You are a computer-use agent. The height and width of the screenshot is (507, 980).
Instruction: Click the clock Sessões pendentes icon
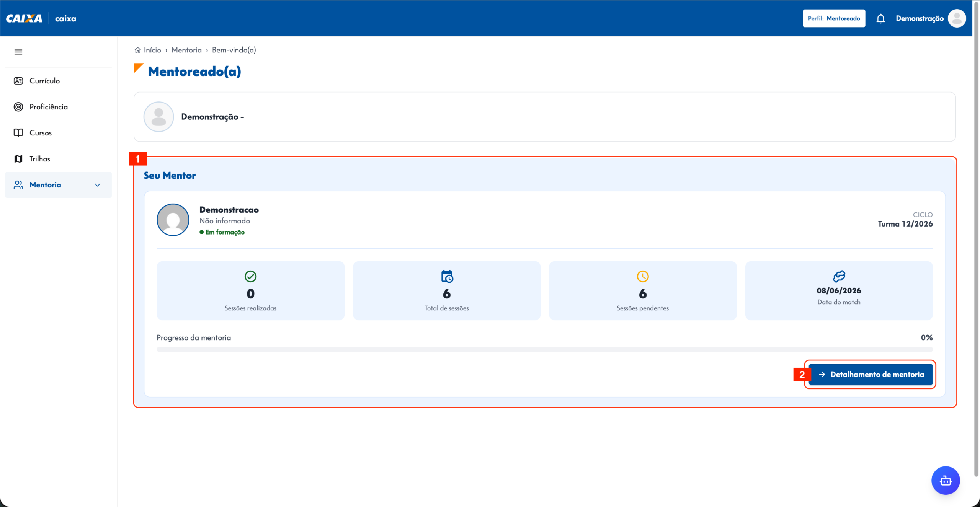click(x=643, y=276)
